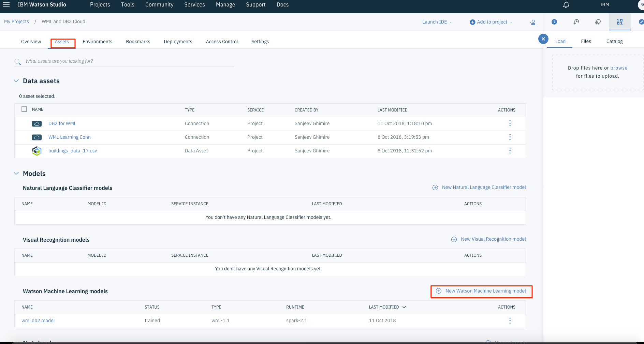
Task: Open the Docs menu
Action: 282,5
